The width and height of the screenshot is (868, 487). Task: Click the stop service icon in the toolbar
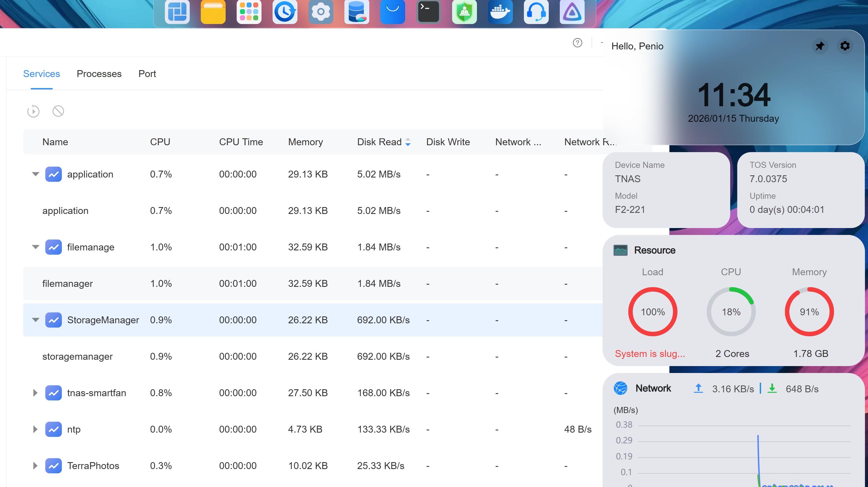[x=58, y=111]
